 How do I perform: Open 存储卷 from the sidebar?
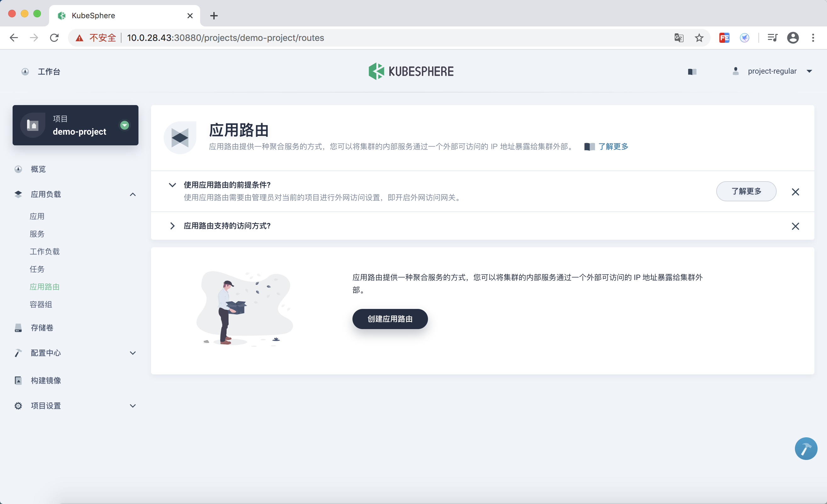[42, 328]
